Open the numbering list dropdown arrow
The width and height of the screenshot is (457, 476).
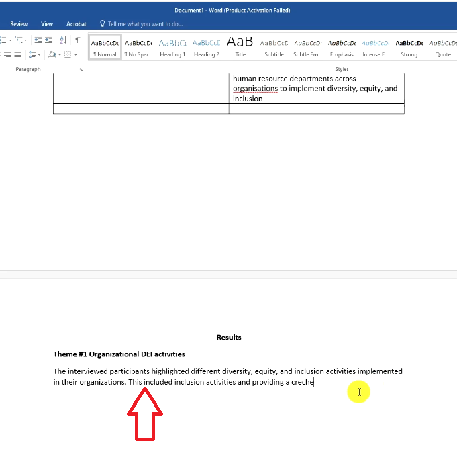[x=10, y=40]
